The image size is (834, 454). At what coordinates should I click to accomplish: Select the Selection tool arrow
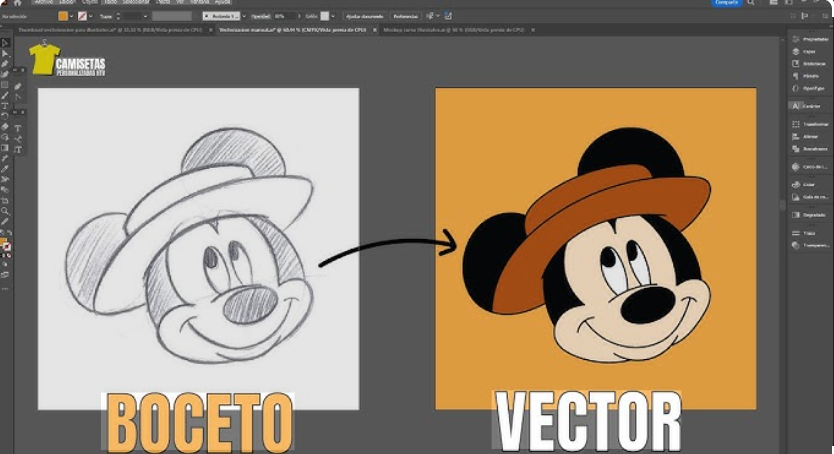pyautogui.click(x=5, y=43)
